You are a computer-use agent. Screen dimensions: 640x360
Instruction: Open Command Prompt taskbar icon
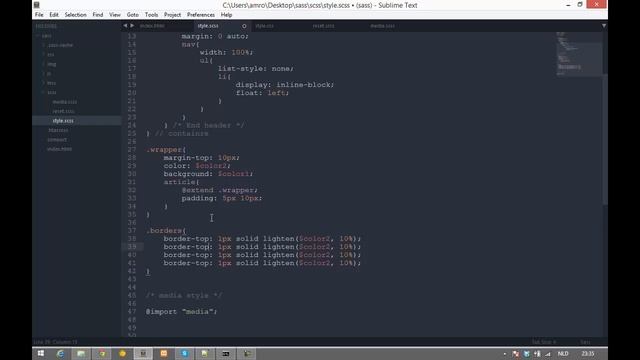[x=226, y=353]
